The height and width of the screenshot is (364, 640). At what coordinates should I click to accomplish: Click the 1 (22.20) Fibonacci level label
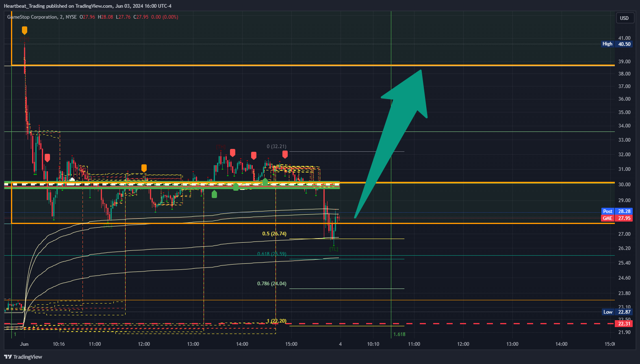click(x=276, y=321)
